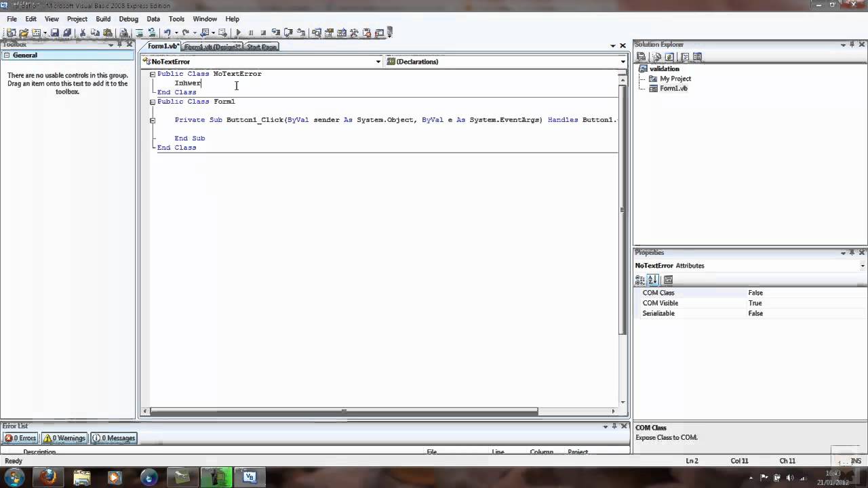The height and width of the screenshot is (488, 868).
Task: Switch Properties to Categorized view
Action: pos(640,279)
